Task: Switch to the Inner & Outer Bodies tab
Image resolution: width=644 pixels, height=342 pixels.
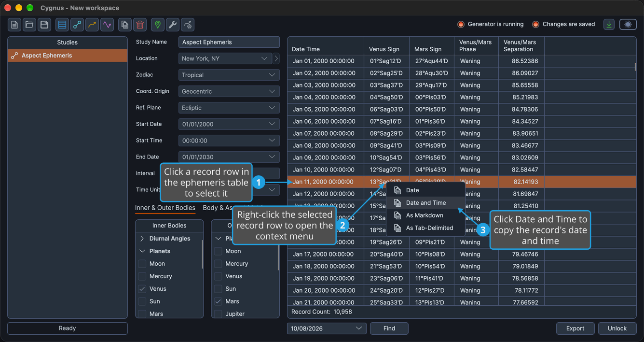Action: point(165,208)
